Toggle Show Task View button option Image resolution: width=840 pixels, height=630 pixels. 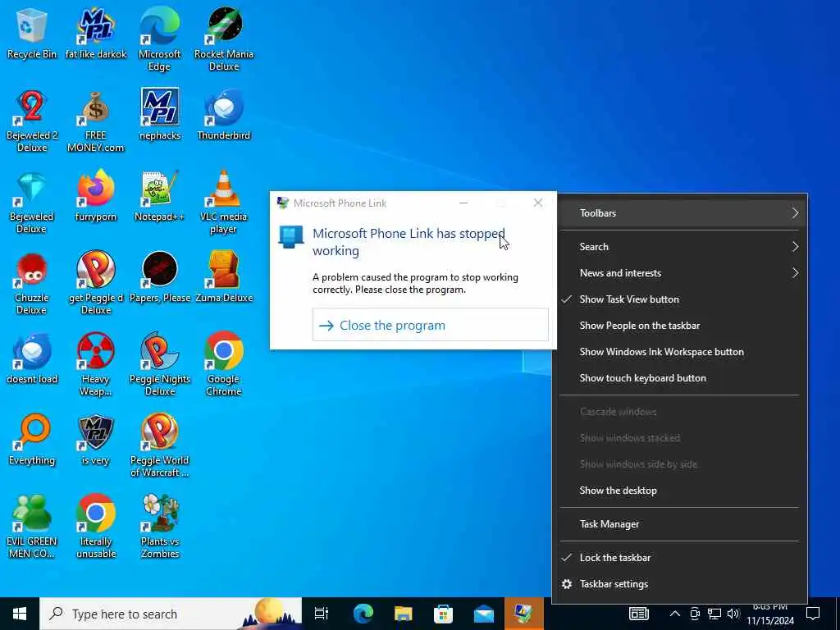click(679, 299)
